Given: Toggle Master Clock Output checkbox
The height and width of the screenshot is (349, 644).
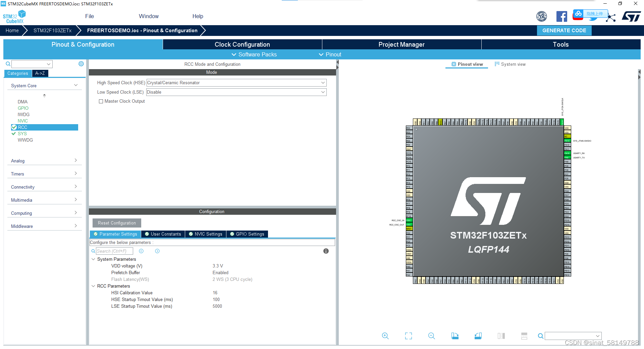Looking at the screenshot, I should pyautogui.click(x=101, y=101).
